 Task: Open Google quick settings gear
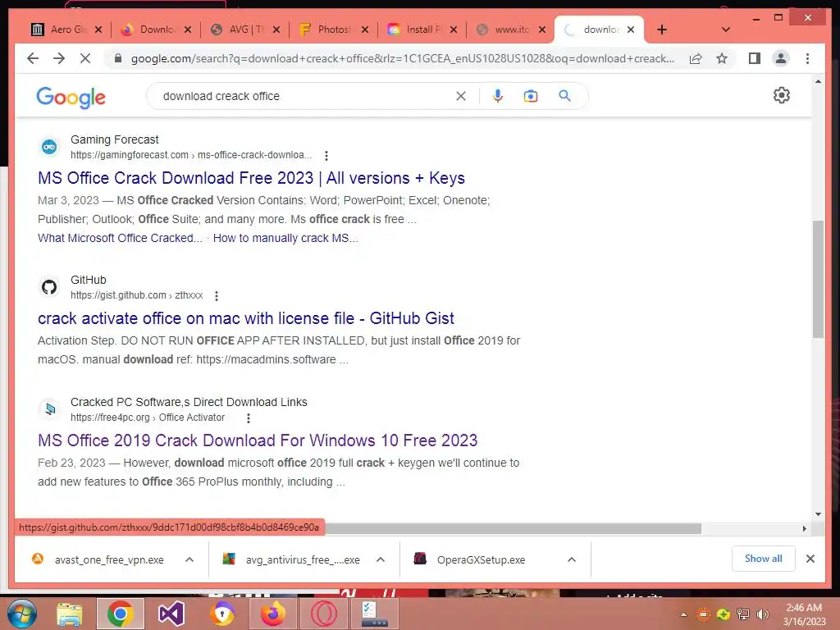click(782, 95)
